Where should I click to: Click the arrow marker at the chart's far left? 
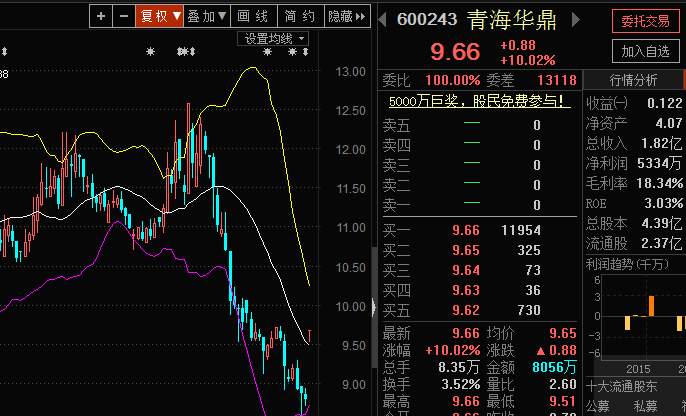click(x=4, y=52)
